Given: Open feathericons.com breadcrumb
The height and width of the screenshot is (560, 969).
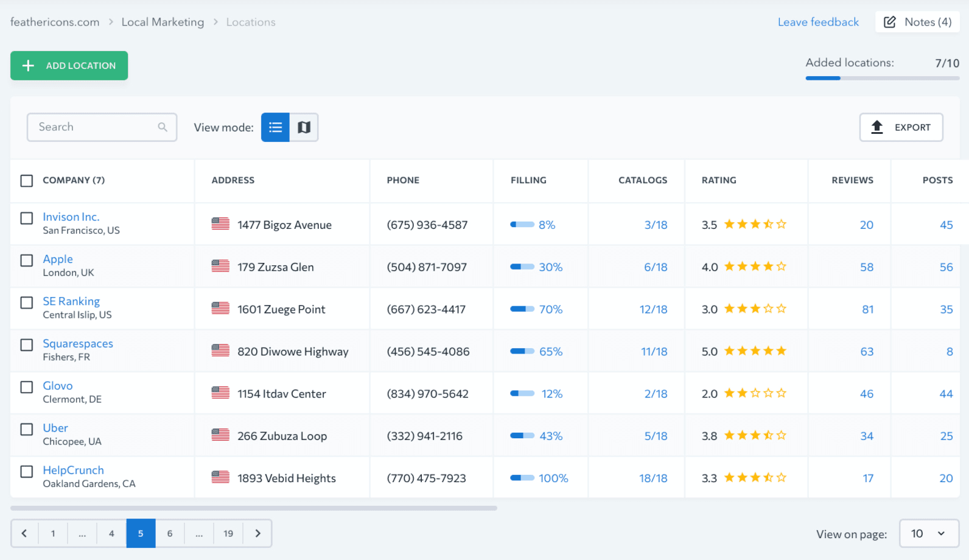Looking at the screenshot, I should click(55, 22).
